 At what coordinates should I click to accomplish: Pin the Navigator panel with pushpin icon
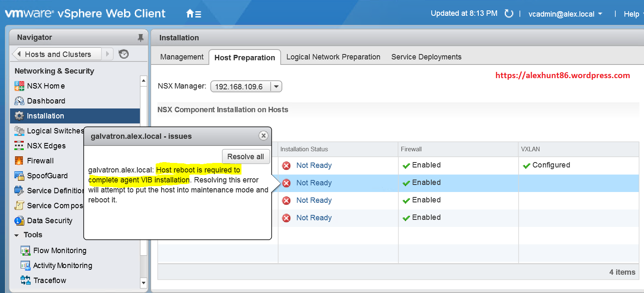(140, 38)
